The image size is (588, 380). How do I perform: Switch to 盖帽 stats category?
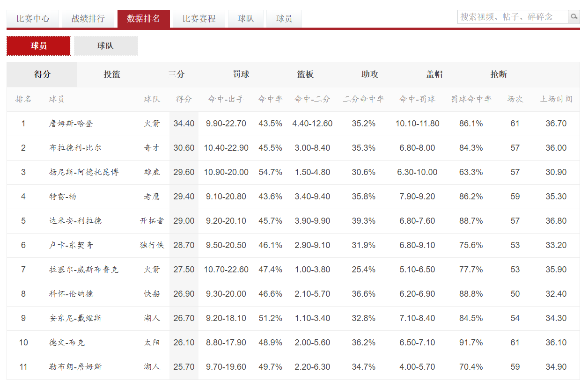(434, 74)
